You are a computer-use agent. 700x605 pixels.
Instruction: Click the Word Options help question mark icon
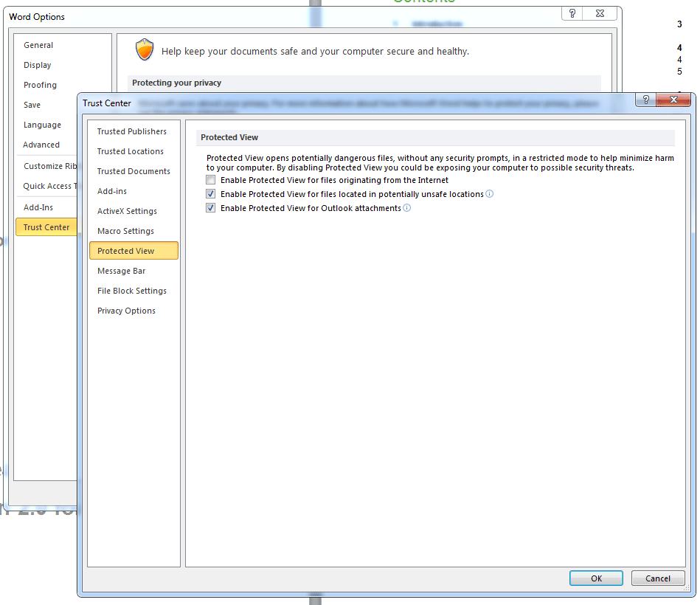pyautogui.click(x=572, y=14)
